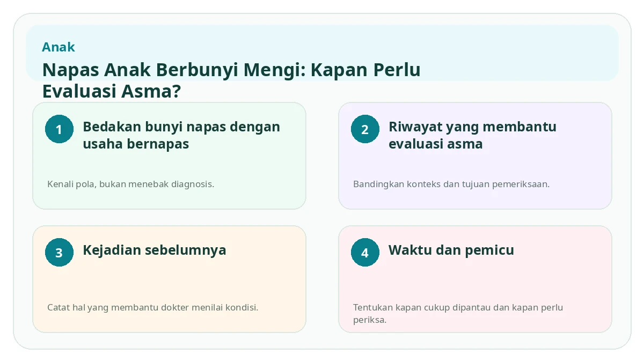
Task: Click the number 2 circle badge
Action: pos(365,129)
